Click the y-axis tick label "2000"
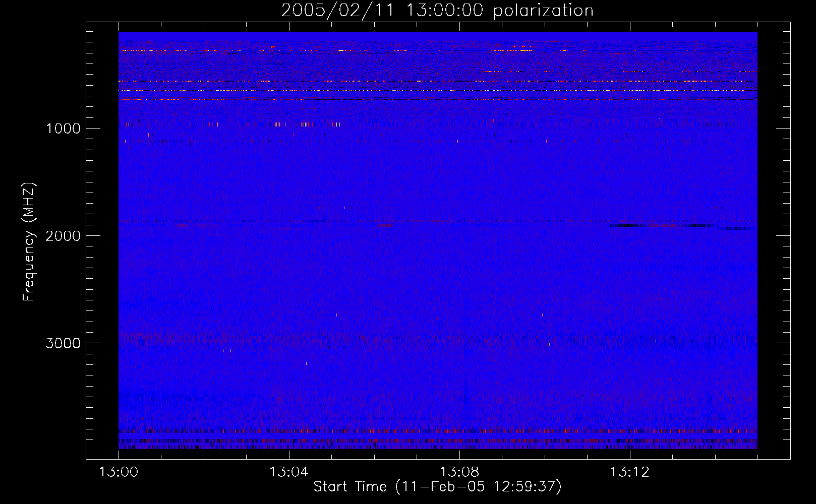816x504 pixels. [63, 236]
